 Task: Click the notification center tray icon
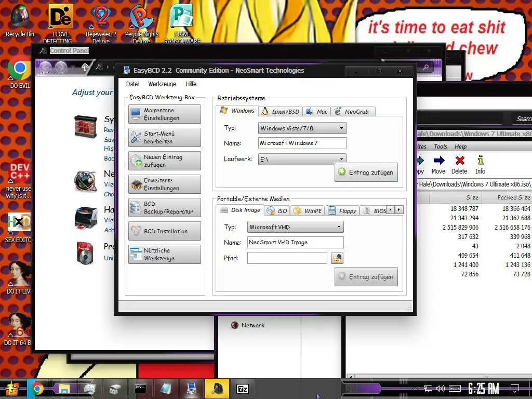click(x=515, y=389)
